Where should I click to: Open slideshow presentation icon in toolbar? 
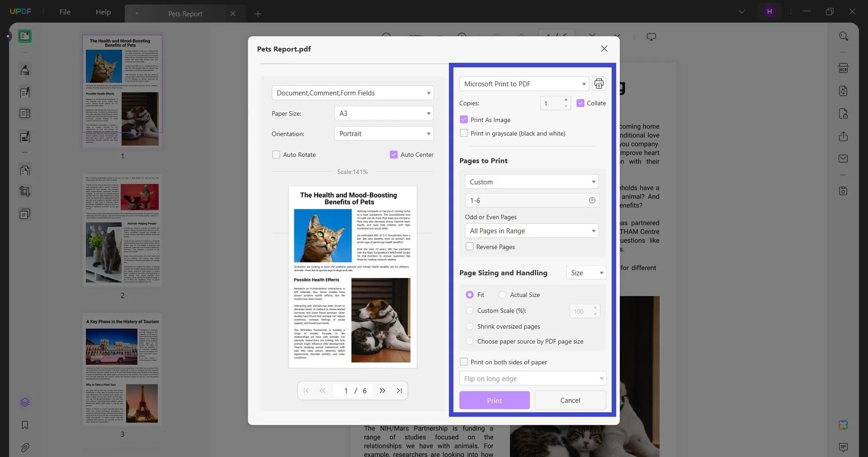pyautogui.click(x=651, y=37)
